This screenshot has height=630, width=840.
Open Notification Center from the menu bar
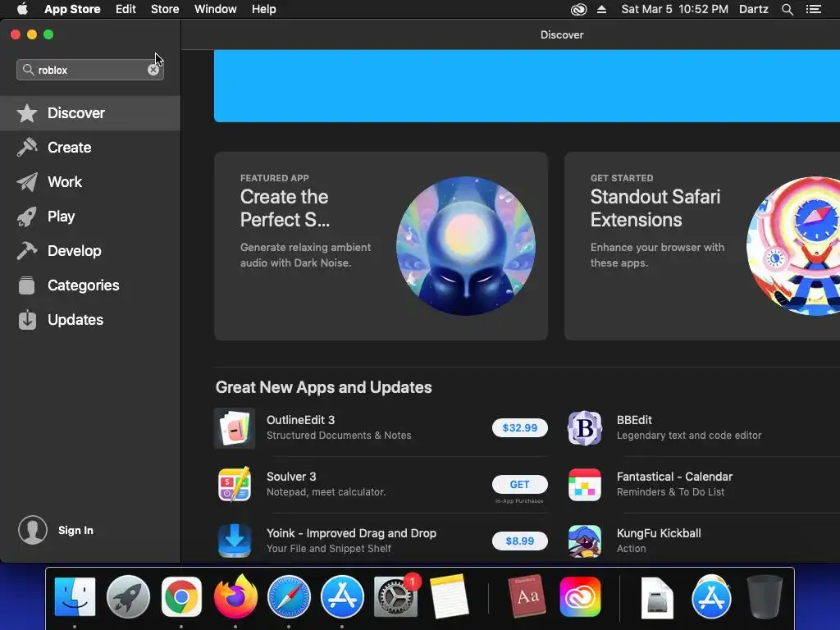(x=814, y=9)
